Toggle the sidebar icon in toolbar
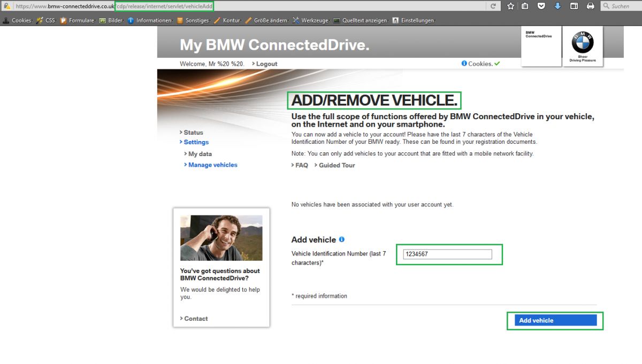The height and width of the screenshot is (364, 642). coord(574,6)
